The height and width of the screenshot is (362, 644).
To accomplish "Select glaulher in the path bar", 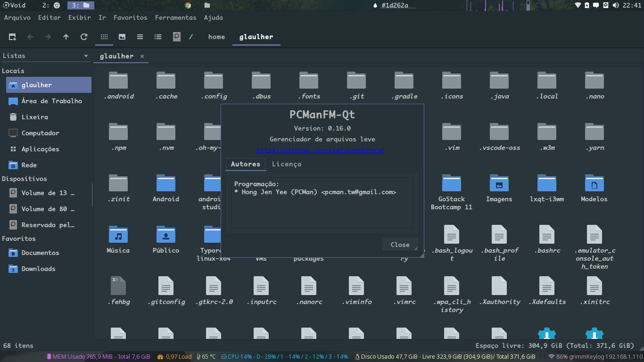I will click(256, 37).
